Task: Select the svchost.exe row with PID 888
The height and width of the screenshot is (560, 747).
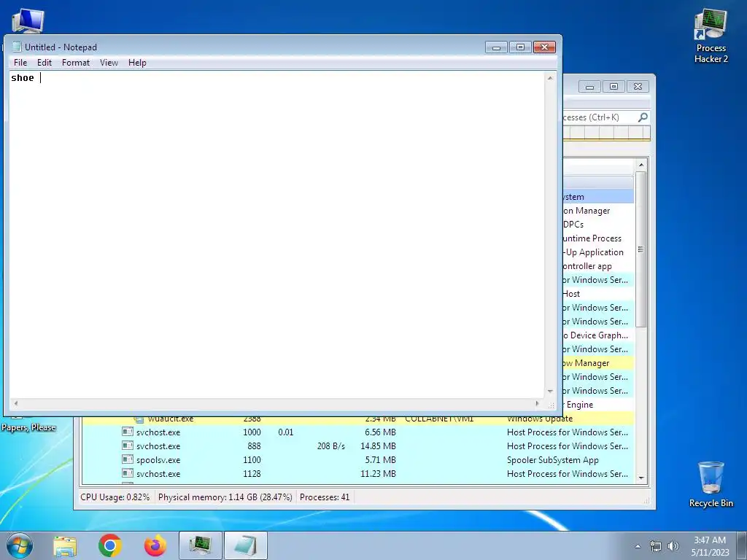Action: point(357,446)
